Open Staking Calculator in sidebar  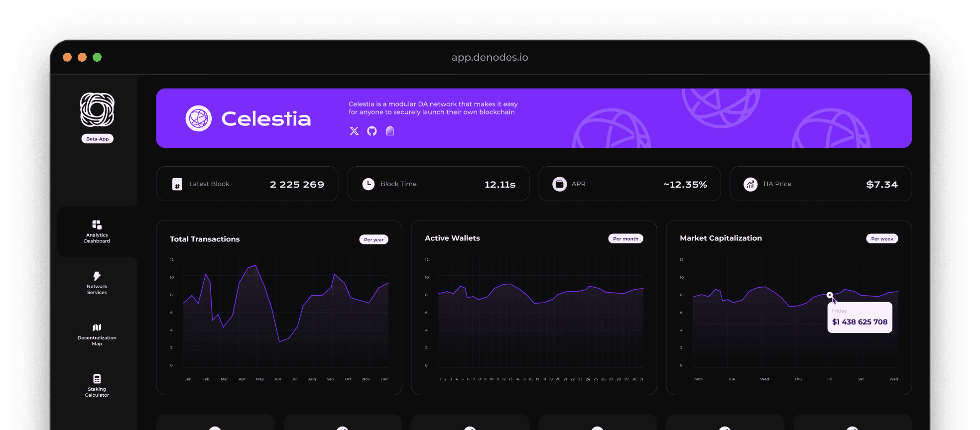tap(97, 385)
